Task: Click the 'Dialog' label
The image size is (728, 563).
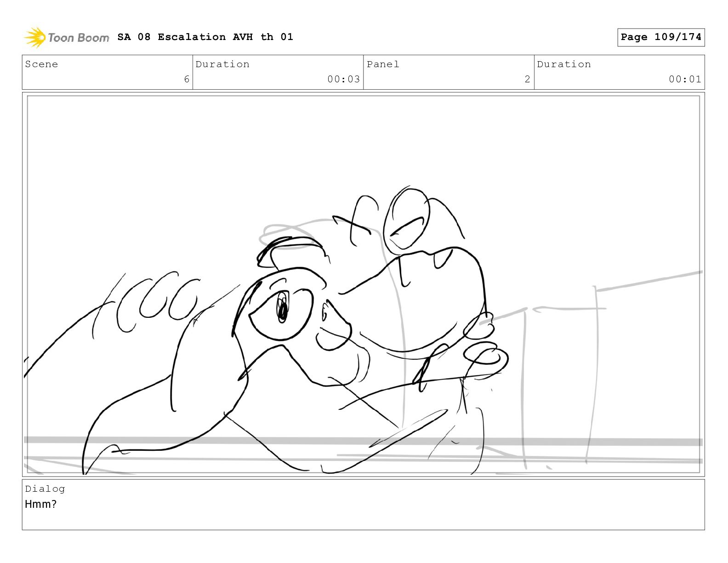Action: pyautogui.click(x=45, y=489)
